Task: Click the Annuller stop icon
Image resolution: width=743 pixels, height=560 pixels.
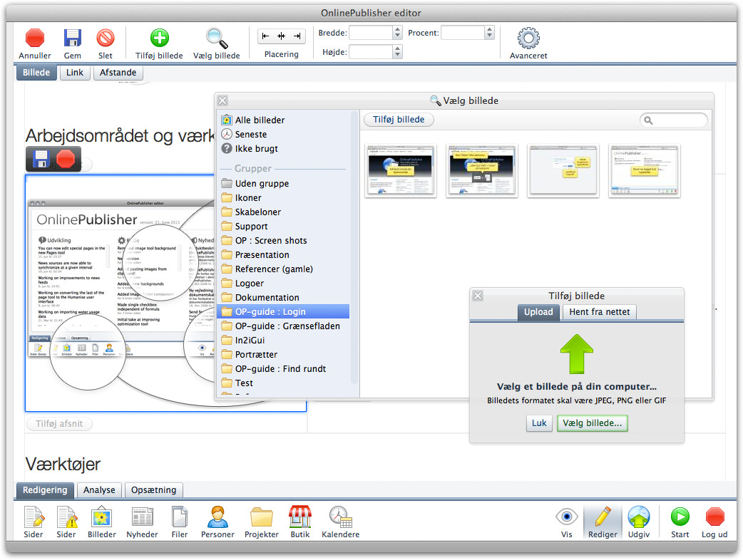Action: coord(35,38)
